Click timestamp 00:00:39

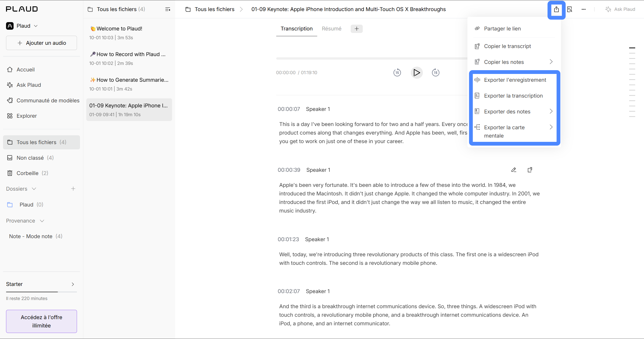(289, 170)
